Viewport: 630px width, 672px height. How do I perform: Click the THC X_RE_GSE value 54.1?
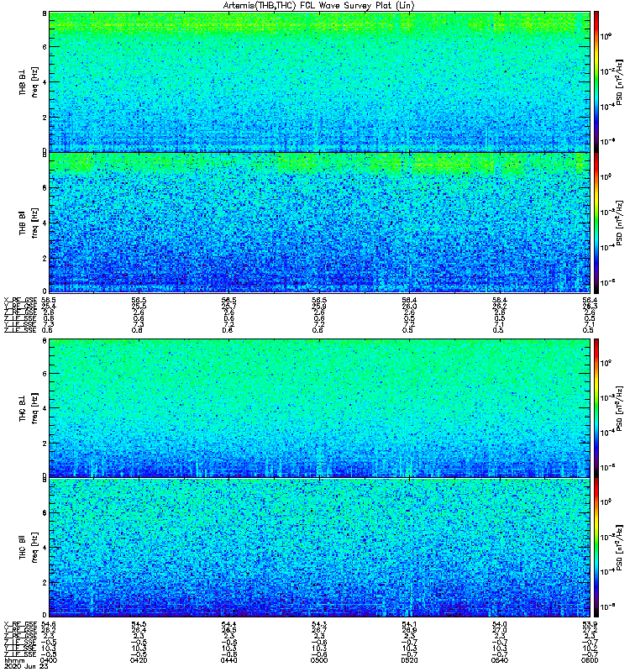tap(409, 624)
